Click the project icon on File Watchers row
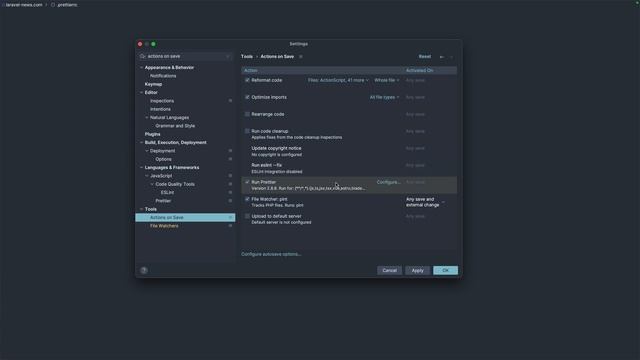The width and height of the screenshot is (640, 360). 230,226
